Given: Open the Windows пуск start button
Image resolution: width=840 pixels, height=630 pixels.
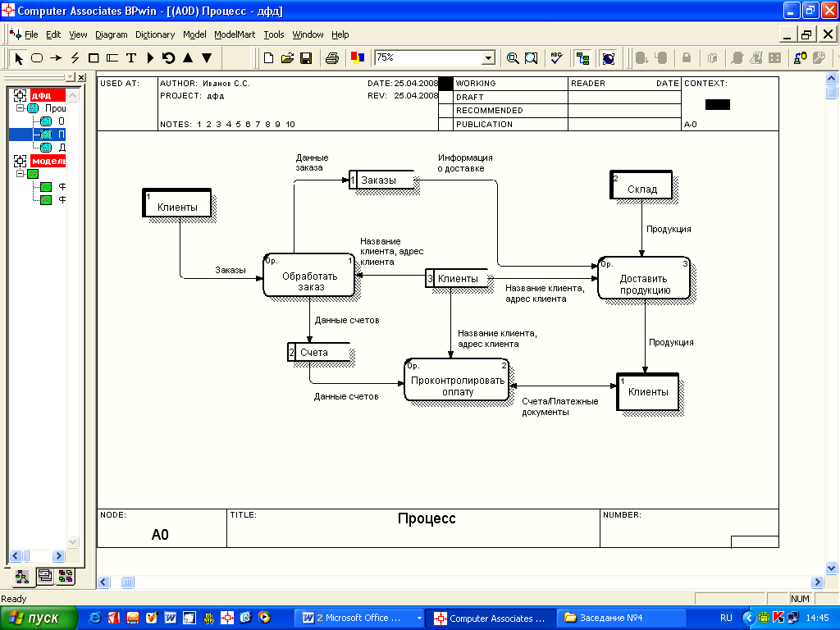Looking at the screenshot, I should pos(39,619).
